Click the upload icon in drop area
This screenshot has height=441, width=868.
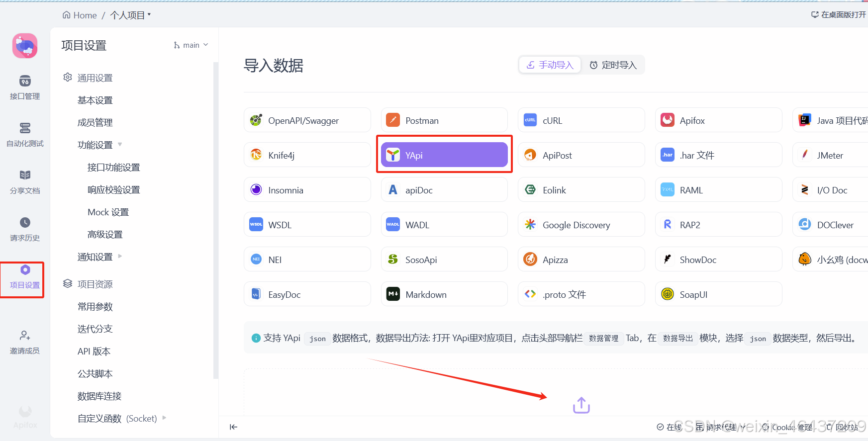(581, 405)
